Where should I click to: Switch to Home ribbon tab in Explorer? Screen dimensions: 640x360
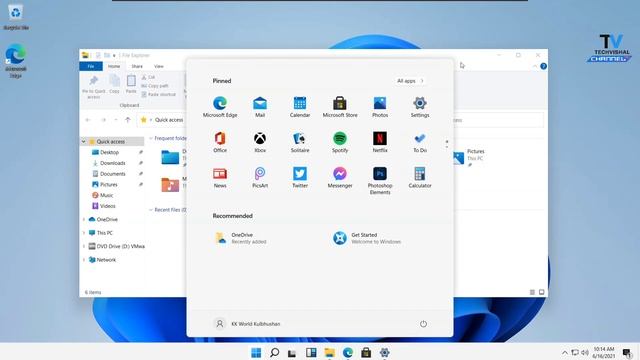[x=114, y=66]
